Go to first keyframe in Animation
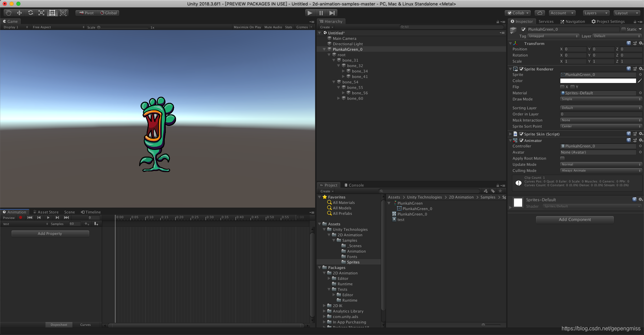This screenshot has height=335, width=644. pyautogui.click(x=30, y=218)
